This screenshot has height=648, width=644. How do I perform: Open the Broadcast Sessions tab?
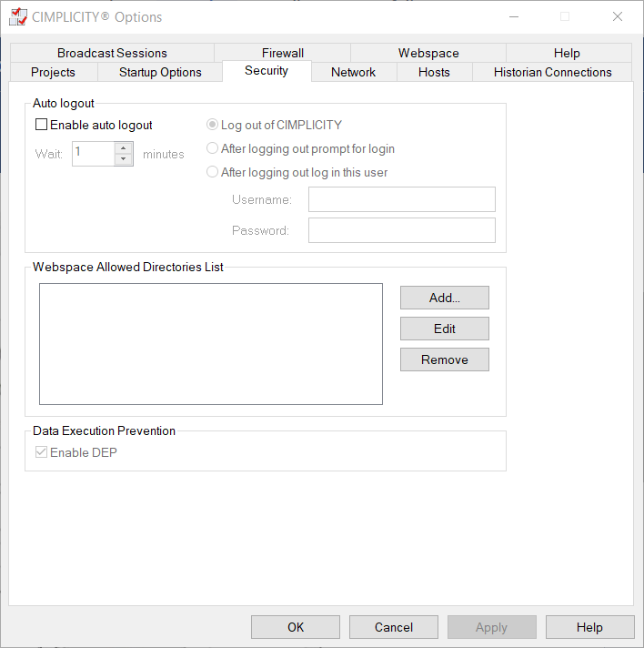112,53
